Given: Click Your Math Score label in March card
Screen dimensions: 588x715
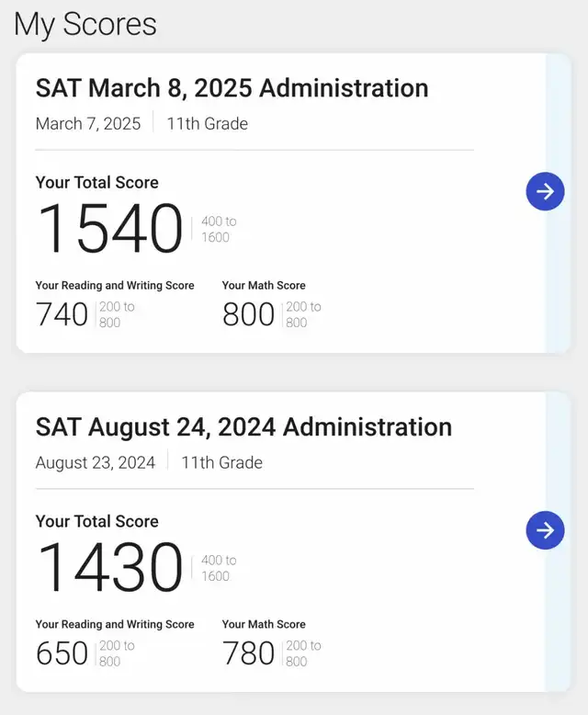Looking at the screenshot, I should (264, 285).
